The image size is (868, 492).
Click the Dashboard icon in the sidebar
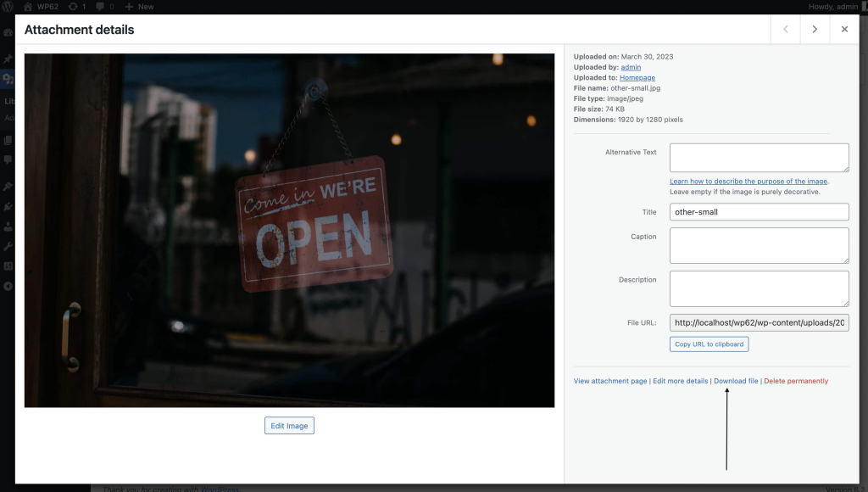pyautogui.click(x=8, y=32)
